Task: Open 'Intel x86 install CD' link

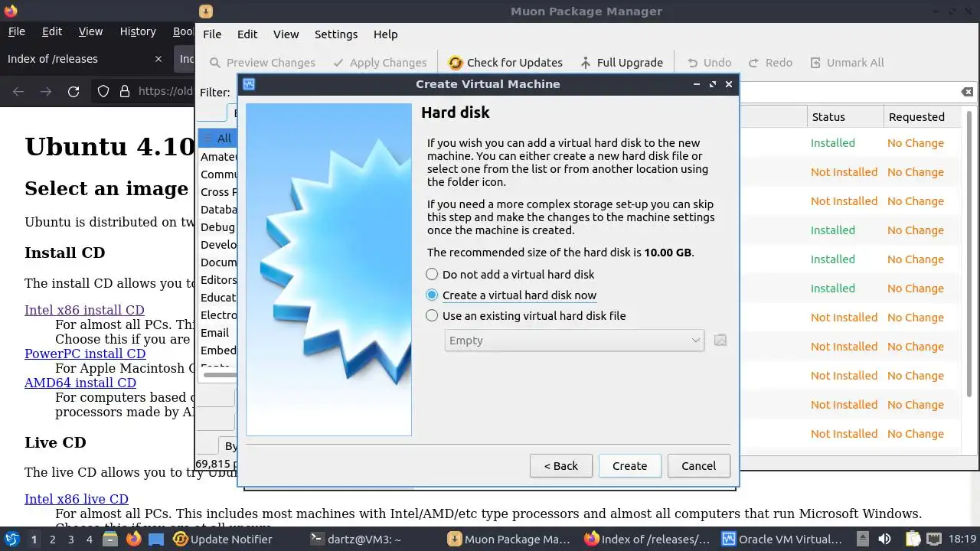Action: (84, 310)
